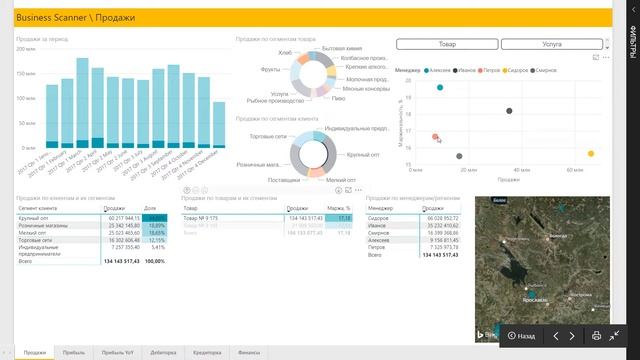Open more options on the scatter chart
Screen dimensions: 640x360
[606, 58]
